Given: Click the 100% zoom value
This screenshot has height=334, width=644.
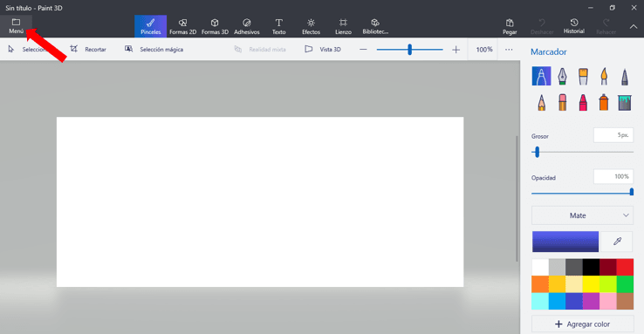Looking at the screenshot, I should (x=484, y=50).
